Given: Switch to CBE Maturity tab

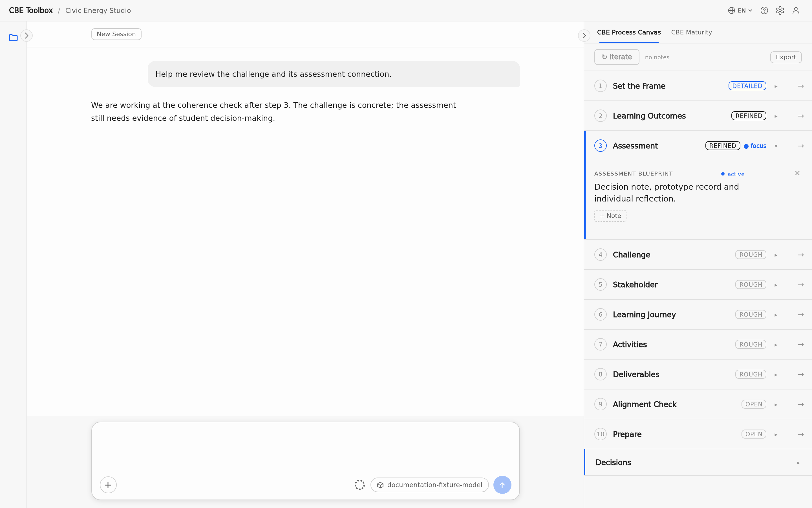Looking at the screenshot, I should coord(691,32).
